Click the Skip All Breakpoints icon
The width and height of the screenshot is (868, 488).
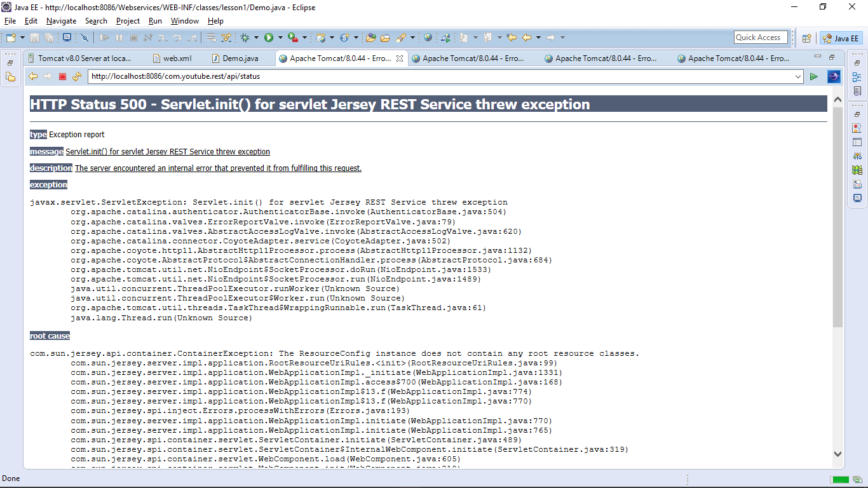click(85, 38)
